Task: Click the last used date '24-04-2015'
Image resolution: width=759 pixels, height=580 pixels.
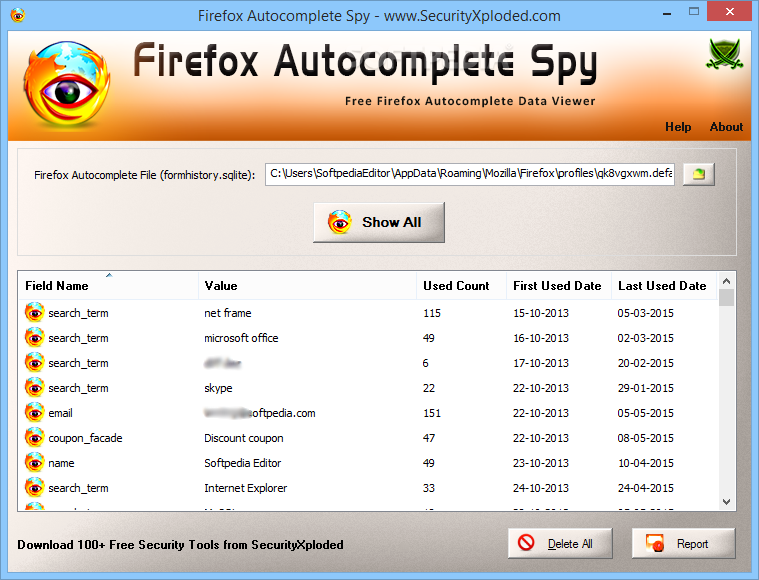Action: (x=645, y=488)
